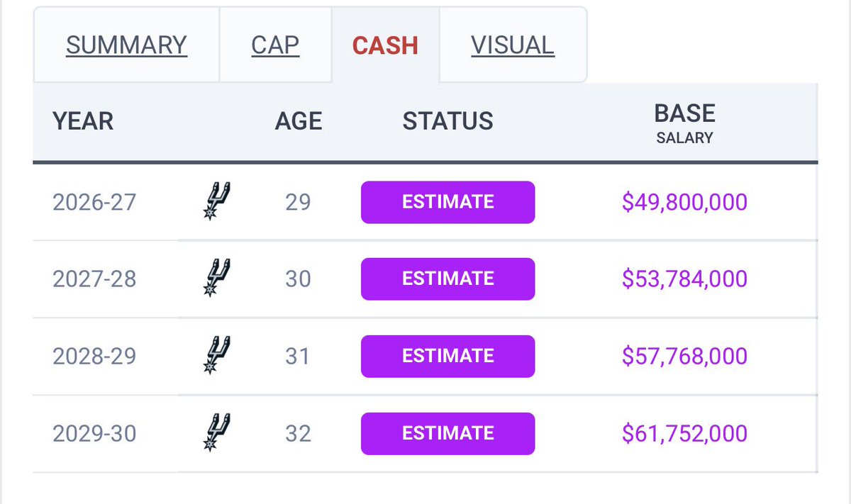This screenshot has width=851, height=504.
Task: Click the $61,752,000 base salary value
Action: pyautogui.click(x=684, y=433)
